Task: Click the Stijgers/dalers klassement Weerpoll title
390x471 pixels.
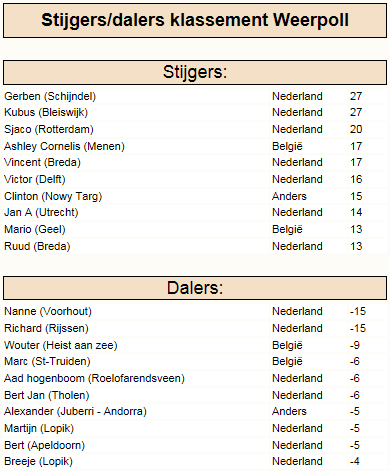Action: pyautogui.click(x=195, y=20)
